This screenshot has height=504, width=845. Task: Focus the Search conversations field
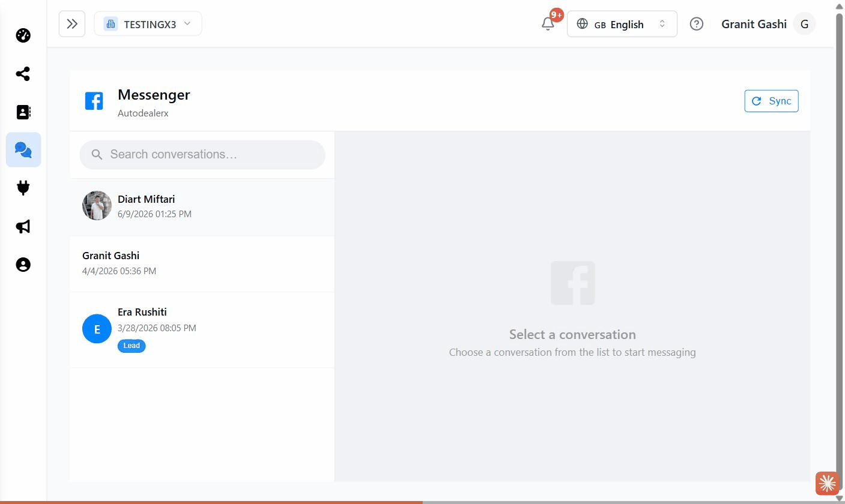[x=202, y=155]
